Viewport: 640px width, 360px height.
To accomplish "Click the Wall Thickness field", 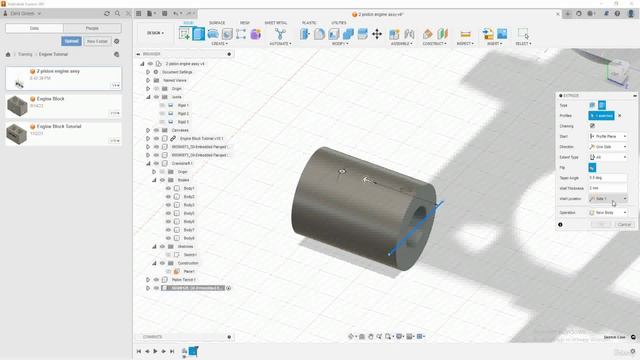I will pos(607,188).
